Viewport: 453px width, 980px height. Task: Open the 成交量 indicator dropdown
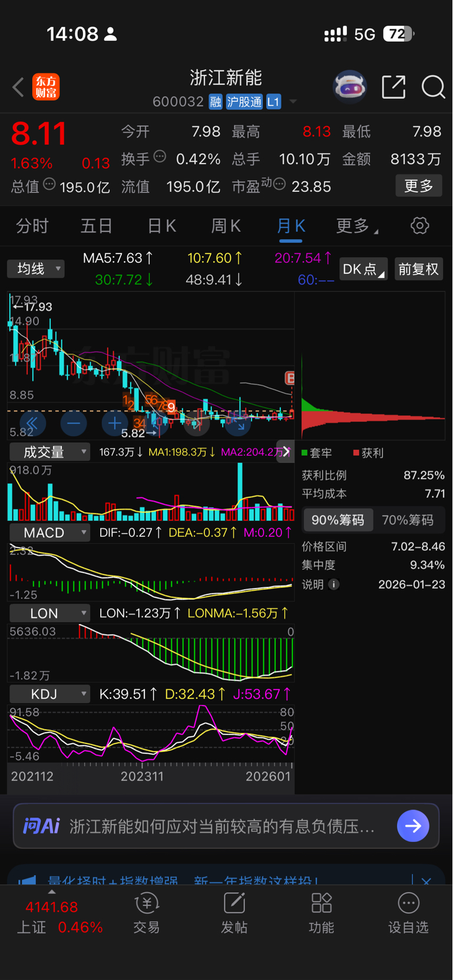(49, 452)
